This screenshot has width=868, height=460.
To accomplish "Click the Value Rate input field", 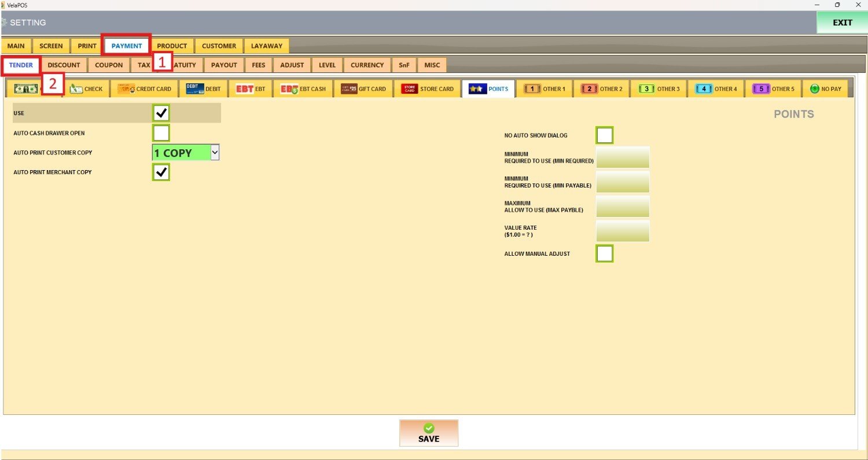I will pyautogui.click(x=623, y=231).
